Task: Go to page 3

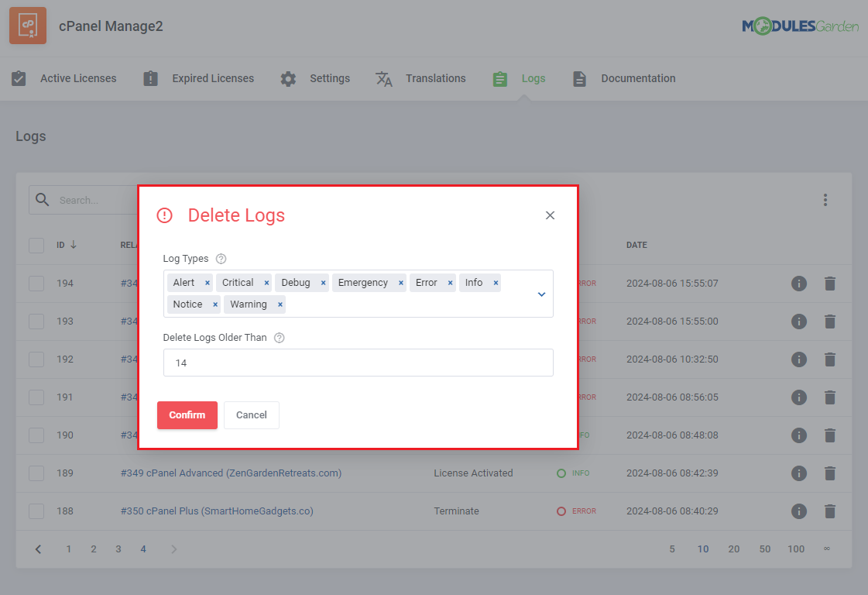Action: 118,549
